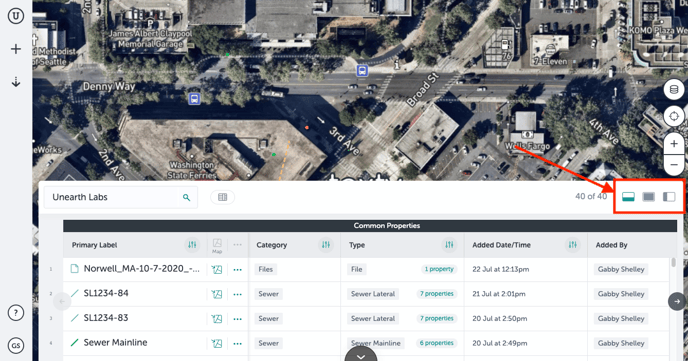
Task: Open more options for Sewer Mainline row
Action: [x=238, y=343]
